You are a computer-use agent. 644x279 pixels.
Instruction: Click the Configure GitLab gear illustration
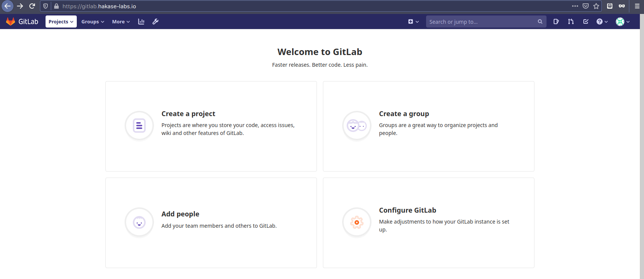coord(357,222)
